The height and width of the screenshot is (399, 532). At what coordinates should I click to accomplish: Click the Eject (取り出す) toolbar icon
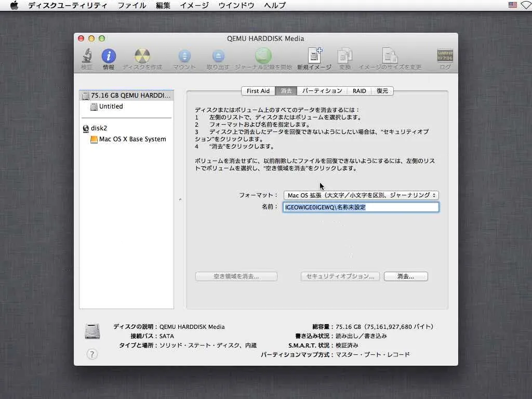coord(218,56)
